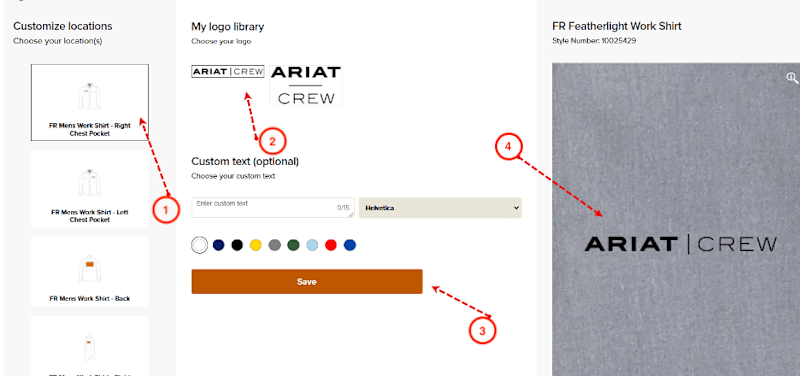Choose the black text color swatch
The width and height of the screenshot is (800, 376).
pos(237,245)
